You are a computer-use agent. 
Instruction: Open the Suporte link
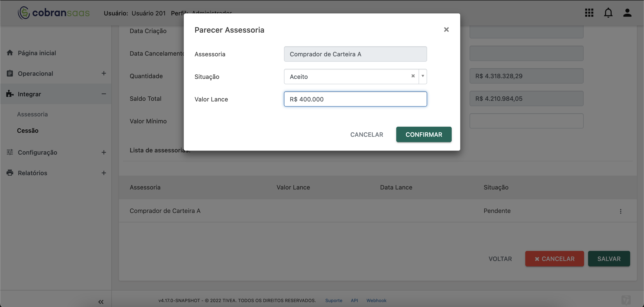click(x=333, y=300)
